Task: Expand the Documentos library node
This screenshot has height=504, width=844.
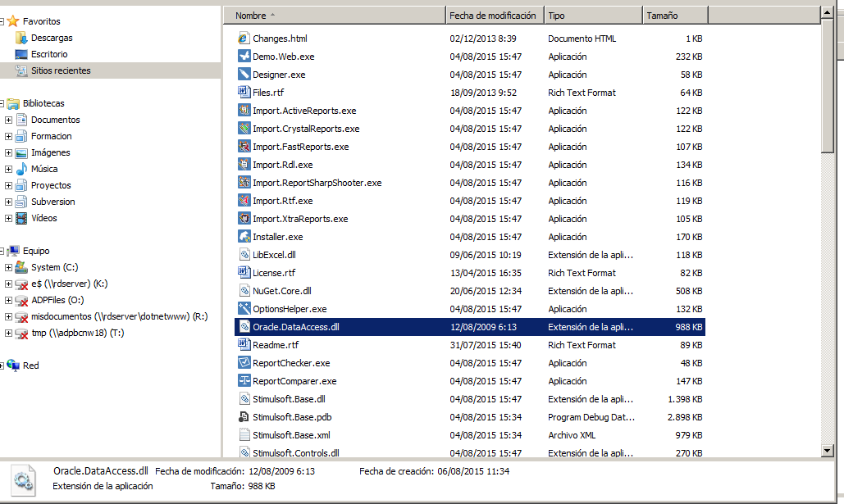Action: pyautogui.click(x=8, y=120)
